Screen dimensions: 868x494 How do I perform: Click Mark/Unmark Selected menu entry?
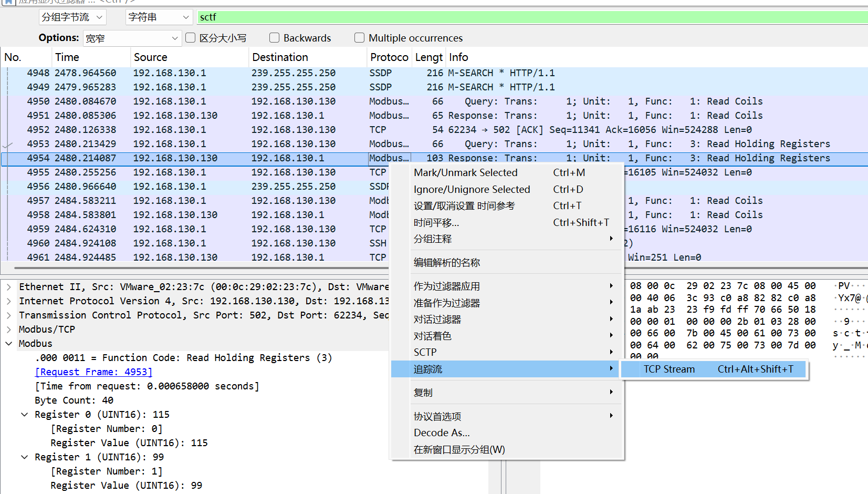(466, 172)
